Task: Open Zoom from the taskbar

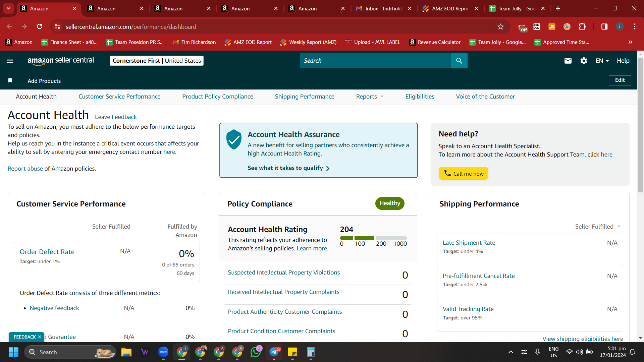Action: click(163, 352)
